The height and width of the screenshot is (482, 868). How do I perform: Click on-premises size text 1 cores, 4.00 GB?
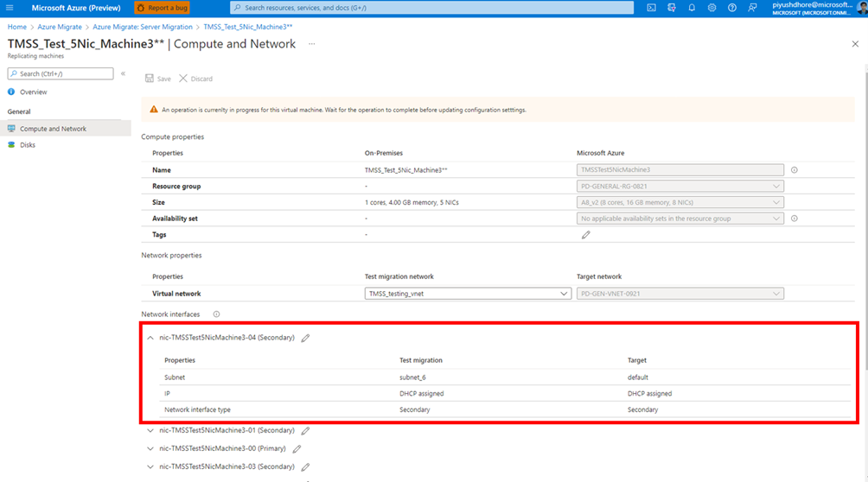[412, 202]
